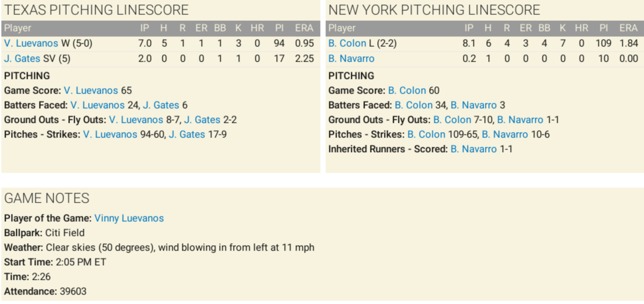
Task: Open V. Luevanos in Texas linescore table row
Action: (x=31, y=43)
